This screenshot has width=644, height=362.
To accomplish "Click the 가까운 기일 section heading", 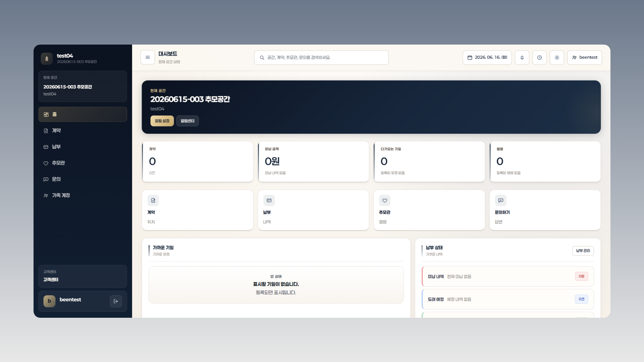I will pos(163,247).
